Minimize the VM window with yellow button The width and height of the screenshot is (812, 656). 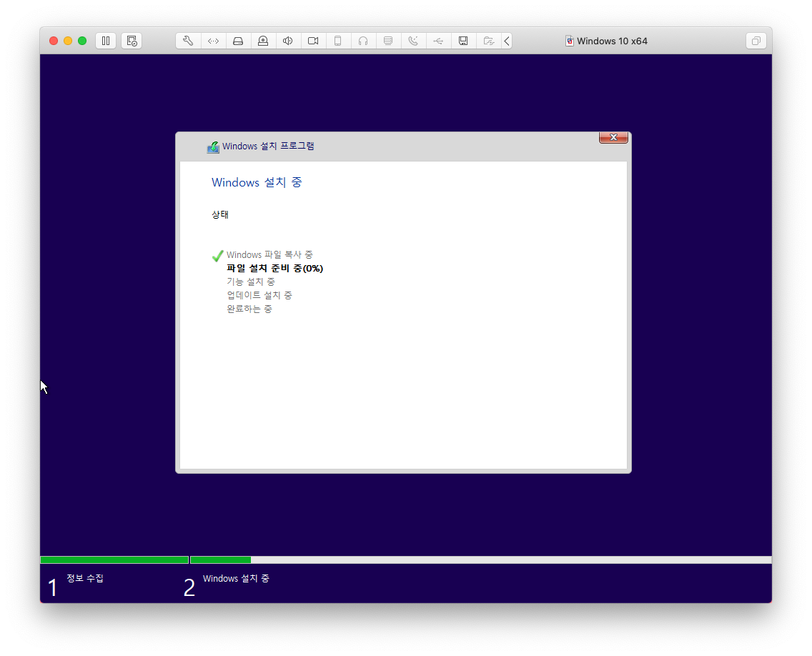[x=68, y=41]
